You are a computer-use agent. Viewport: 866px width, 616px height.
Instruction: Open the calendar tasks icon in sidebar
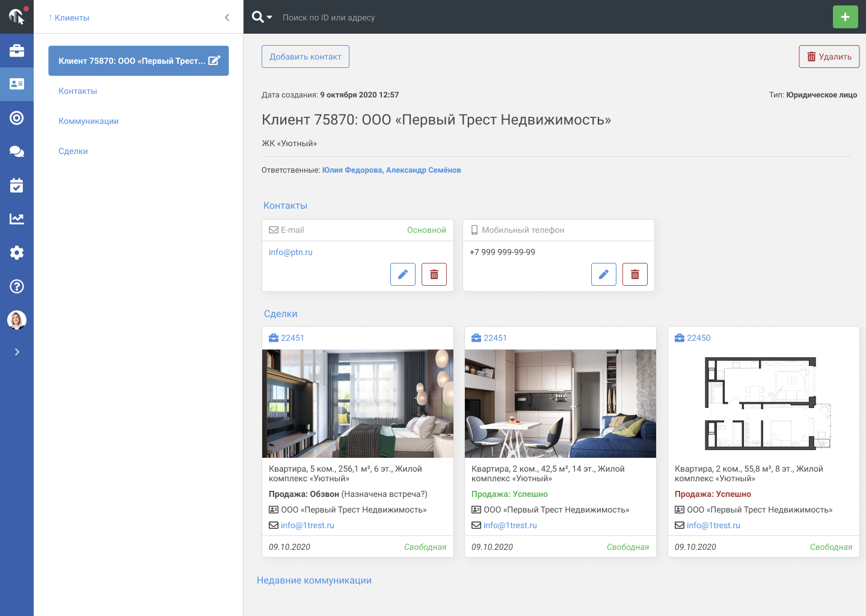pos(17,185)
